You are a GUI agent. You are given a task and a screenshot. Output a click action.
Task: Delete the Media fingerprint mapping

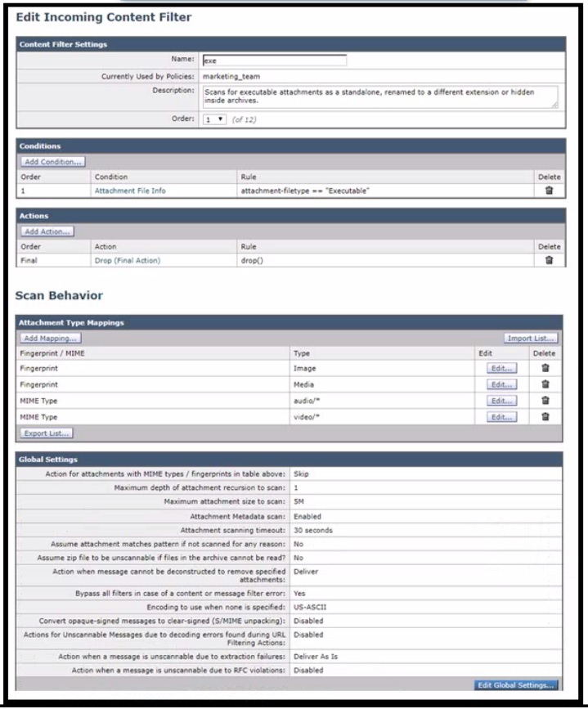tap(545, 384)
